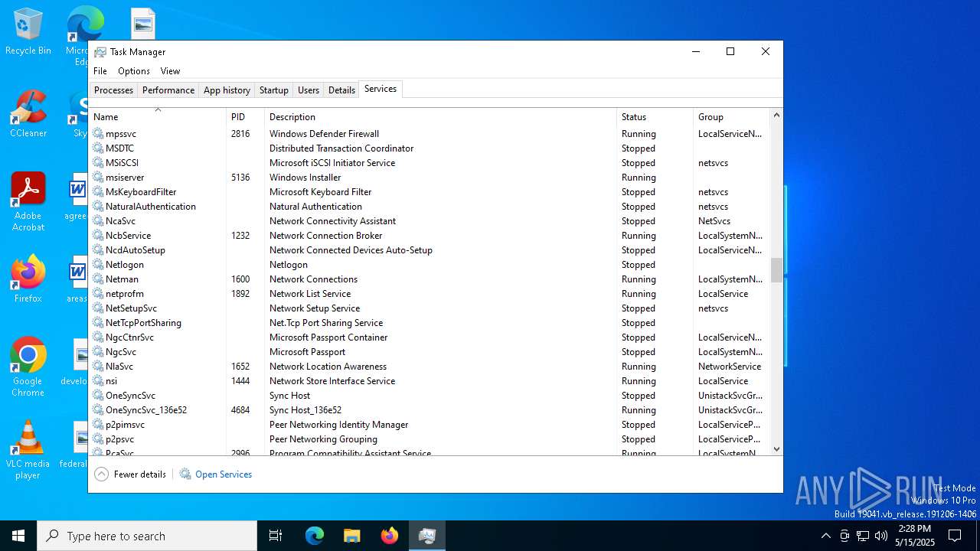Viewport: 980px width, 551px height.
Task: Click the services gear icon beside Open Services
Action: click(x=185, y=474)
